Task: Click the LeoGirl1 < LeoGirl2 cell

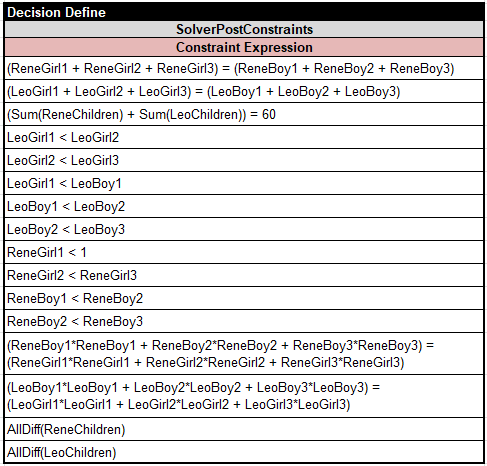Action: tap(244, 137)
